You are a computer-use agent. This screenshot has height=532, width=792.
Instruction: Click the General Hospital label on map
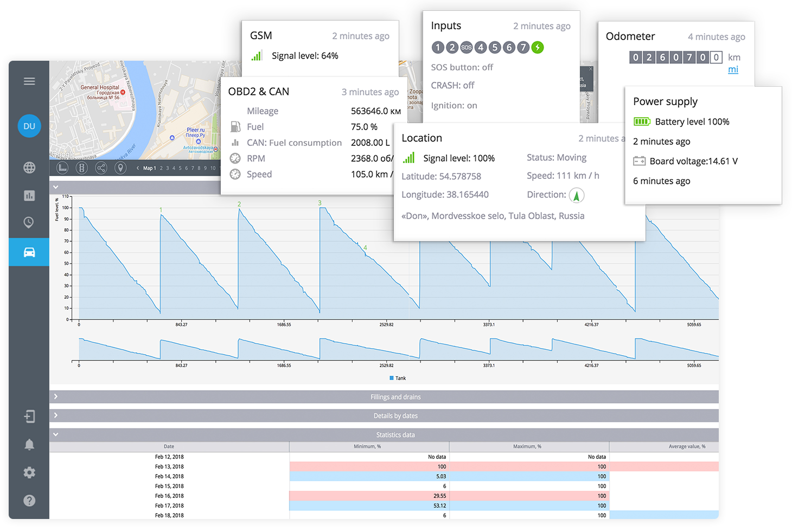(100, 87)
